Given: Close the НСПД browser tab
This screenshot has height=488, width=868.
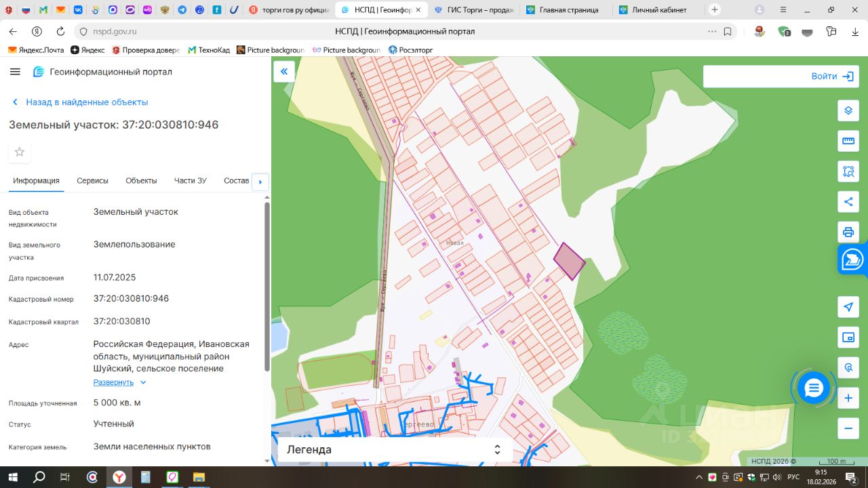Looking at the screenshot, I should point(418,10).
